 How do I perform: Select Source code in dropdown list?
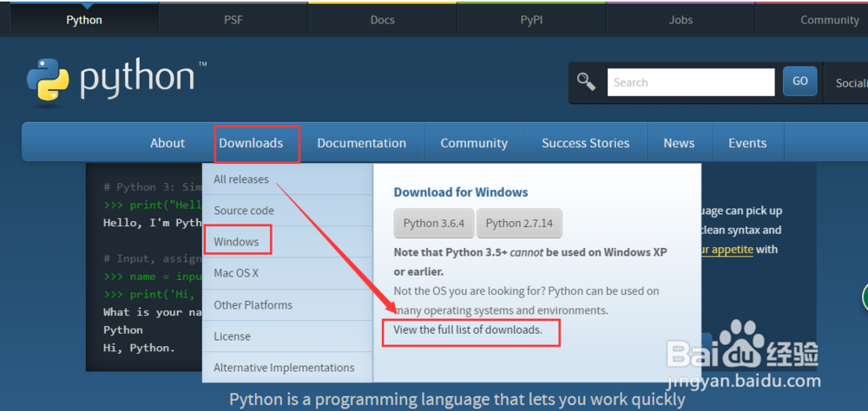coord(244,211)
